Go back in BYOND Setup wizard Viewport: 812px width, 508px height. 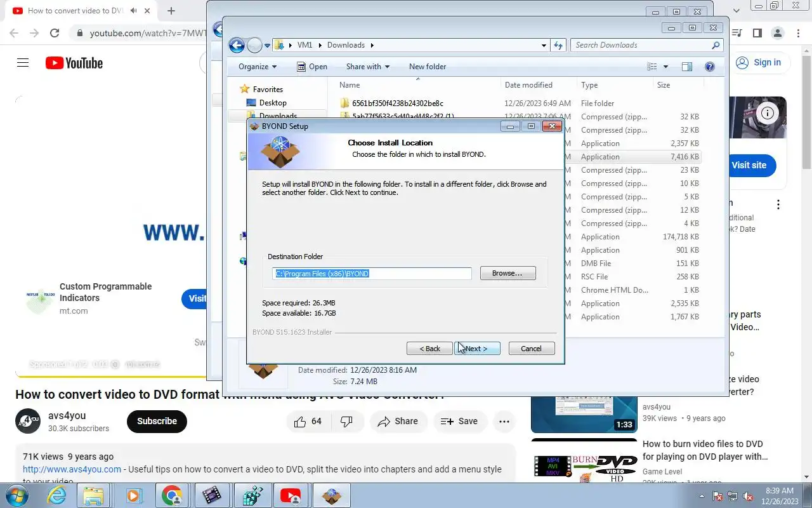coord(429,349)
